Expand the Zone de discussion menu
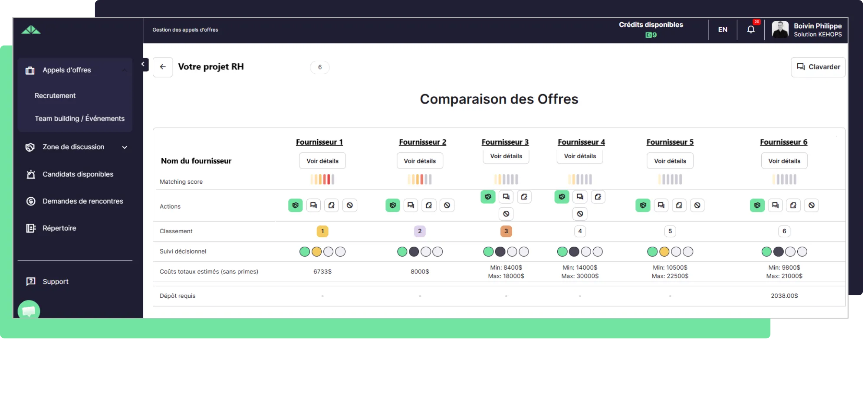Image resolution: width=868 pixels, height=401 pixels. coord(125,147)
